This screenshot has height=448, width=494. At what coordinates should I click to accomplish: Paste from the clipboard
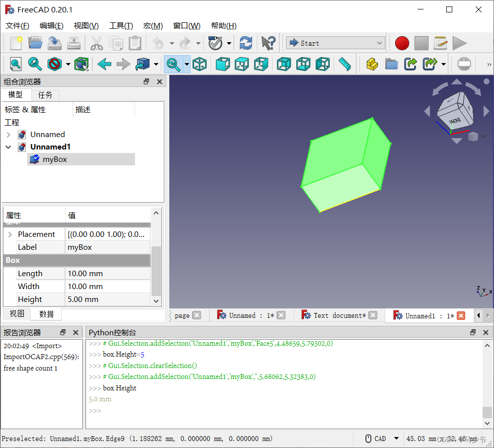[x=135, y=43]
